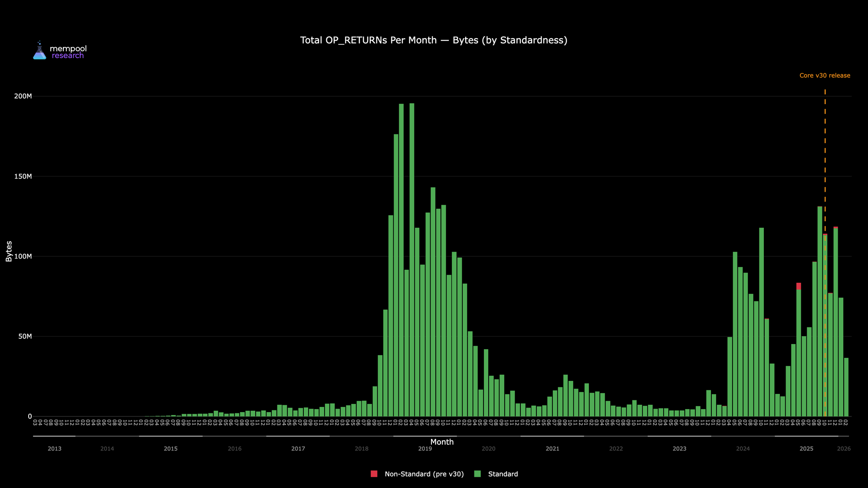Click the Bytes y-axis title
This screenshot has width=868, height=488.
pos(9,251)
